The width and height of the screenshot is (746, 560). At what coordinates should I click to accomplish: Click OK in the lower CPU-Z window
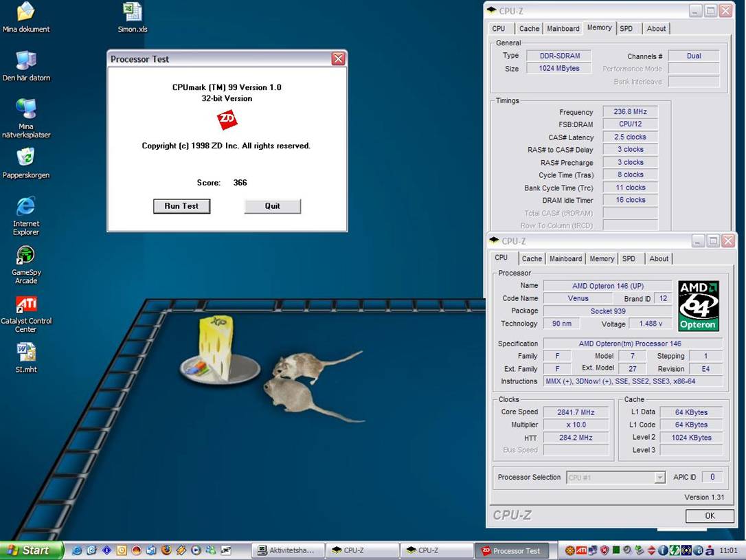click(710, 516)
